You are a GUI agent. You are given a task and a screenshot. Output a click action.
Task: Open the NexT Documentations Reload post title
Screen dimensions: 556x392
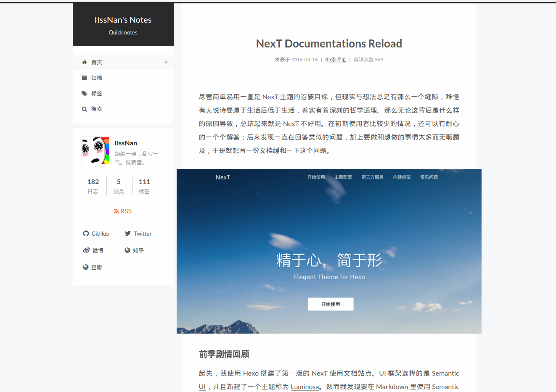pyautogui.click(x=329, y=44)
